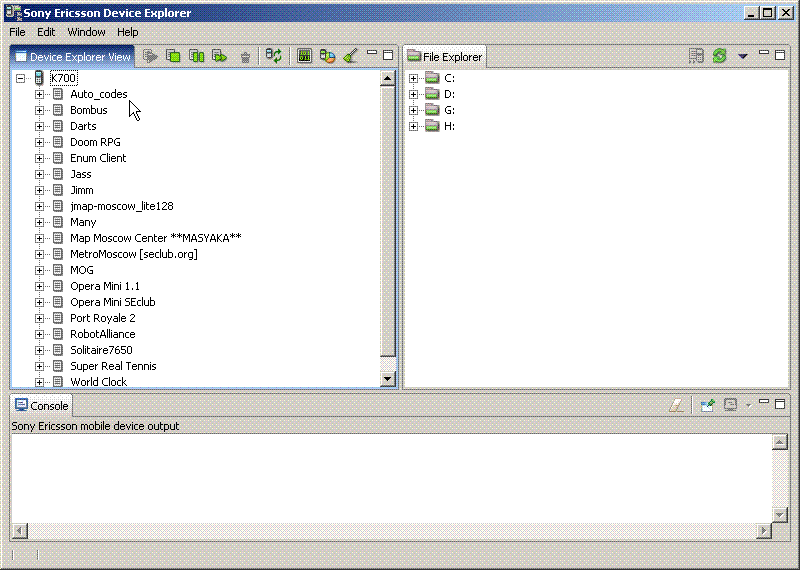This screenshot has width=800, height=570.
Task: Select Opera Mini SEclub entry
Action: [113, 302]
